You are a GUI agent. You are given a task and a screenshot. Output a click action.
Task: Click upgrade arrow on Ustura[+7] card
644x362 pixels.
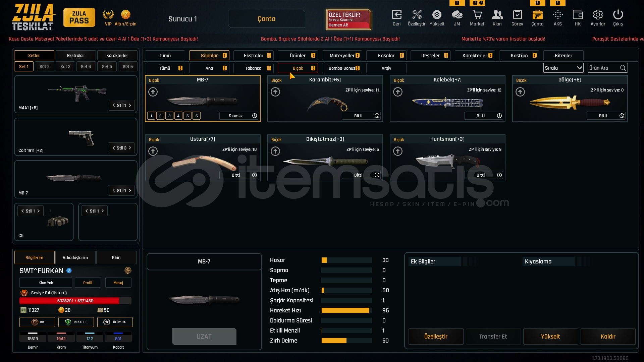pos(153,151)
